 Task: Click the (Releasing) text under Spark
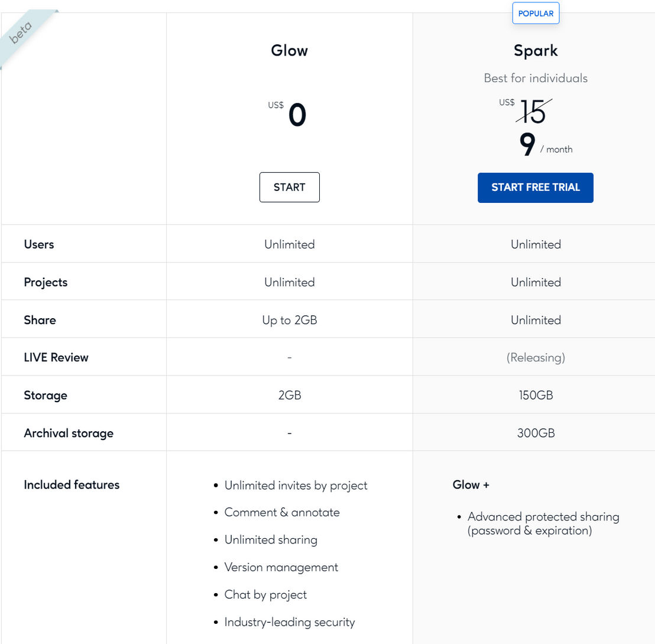[x=536, y=358]
